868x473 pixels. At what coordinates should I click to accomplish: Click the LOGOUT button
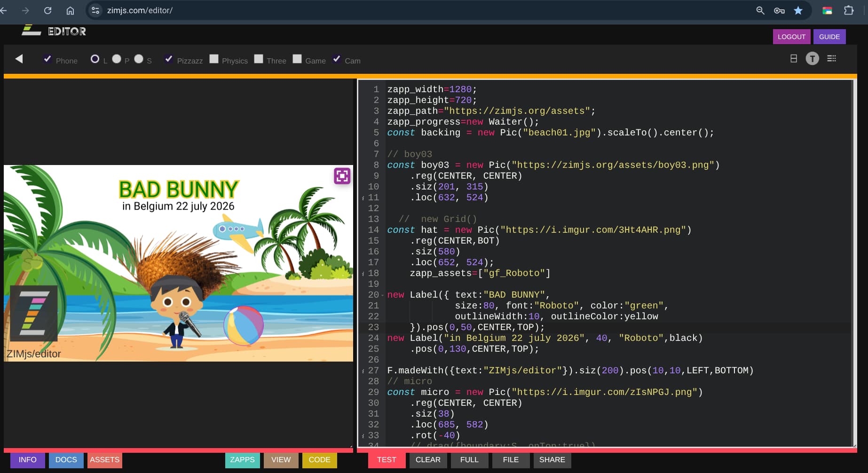(791, 37)
